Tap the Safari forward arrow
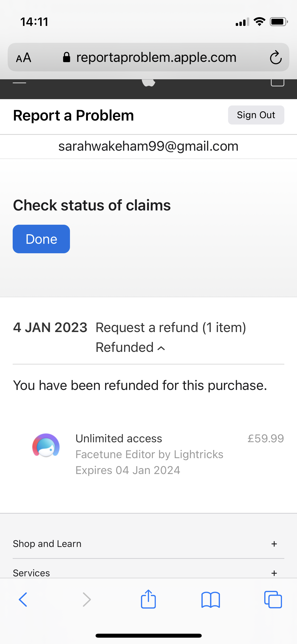The height and width of the screenshot is (644, 297). point(87,599)
